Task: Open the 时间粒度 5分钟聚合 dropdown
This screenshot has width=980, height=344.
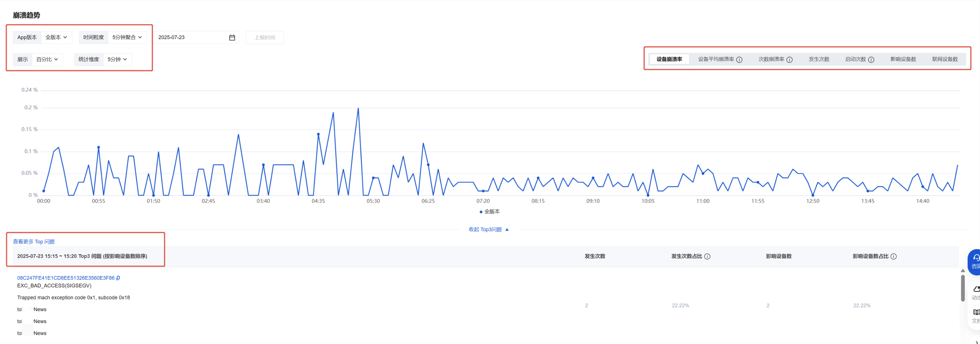Action: tap(127, 37)
